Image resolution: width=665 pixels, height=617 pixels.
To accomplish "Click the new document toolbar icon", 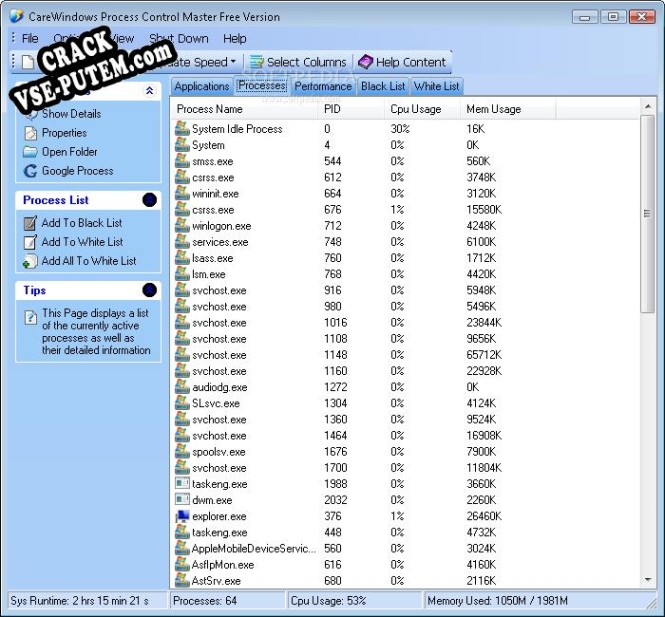I will tap(28, 62).
